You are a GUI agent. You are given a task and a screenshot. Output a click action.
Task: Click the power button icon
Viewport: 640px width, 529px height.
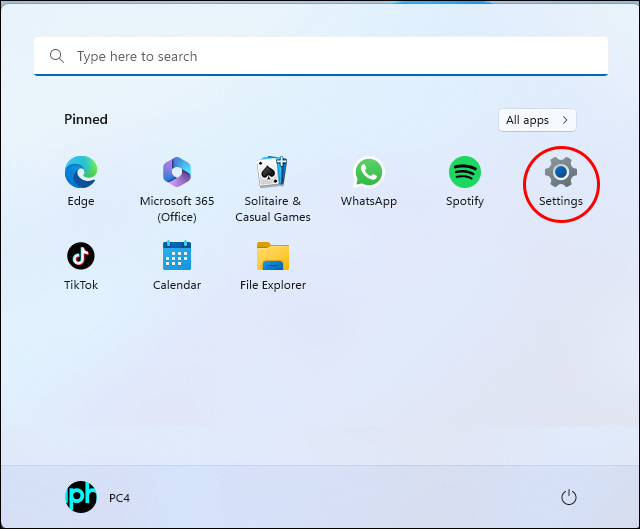coord(569,497)
